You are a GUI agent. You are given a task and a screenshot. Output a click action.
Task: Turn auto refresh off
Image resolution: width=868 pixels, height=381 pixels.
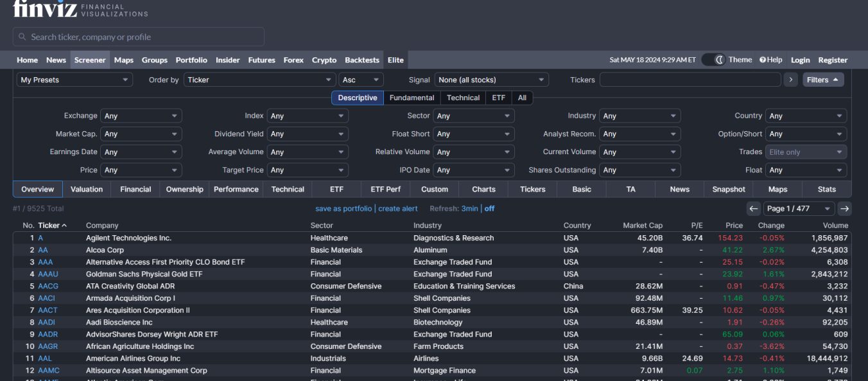[489, 208]
